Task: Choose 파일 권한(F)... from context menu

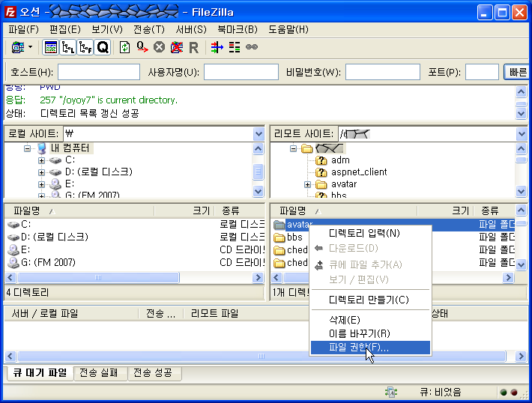Action: [370, 348]
